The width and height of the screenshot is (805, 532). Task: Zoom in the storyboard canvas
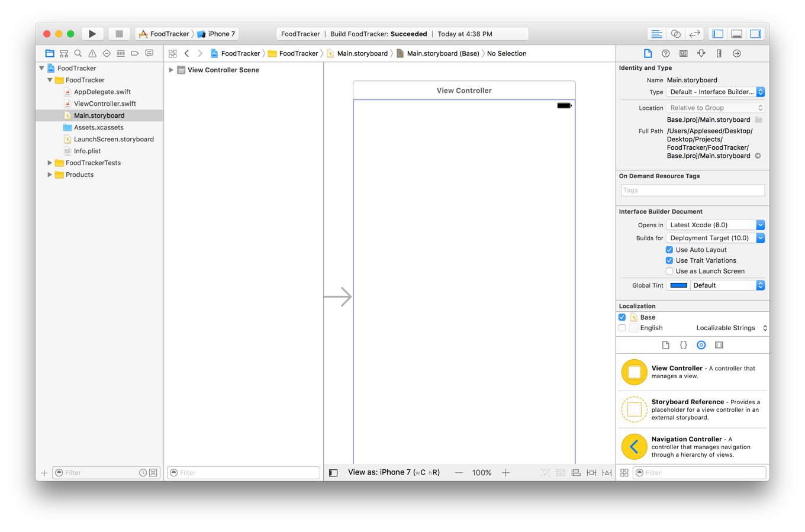tap(505, 473)
